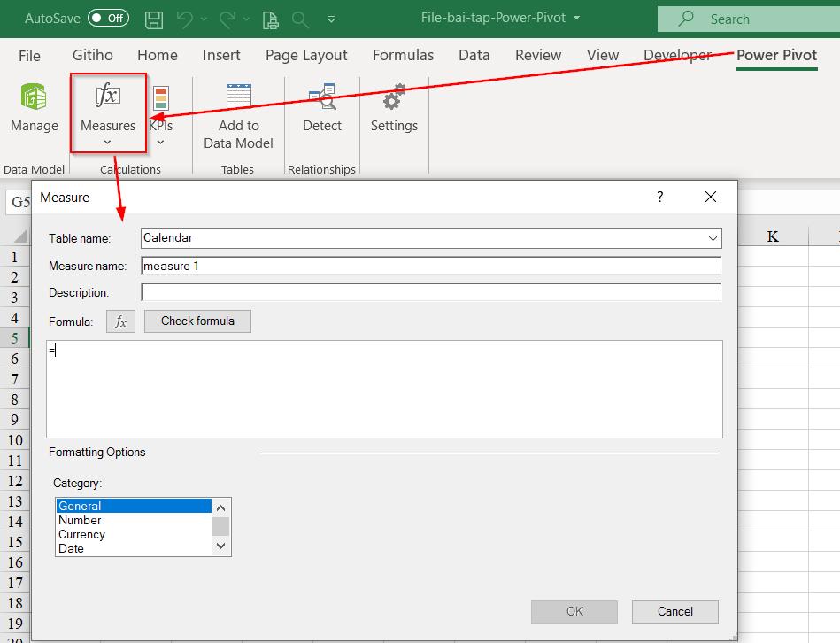Image resolution: width=840 pixels, height=643 pixels.
Task: Click Cancel in the Measure dialog
Action: pos(674,611)
